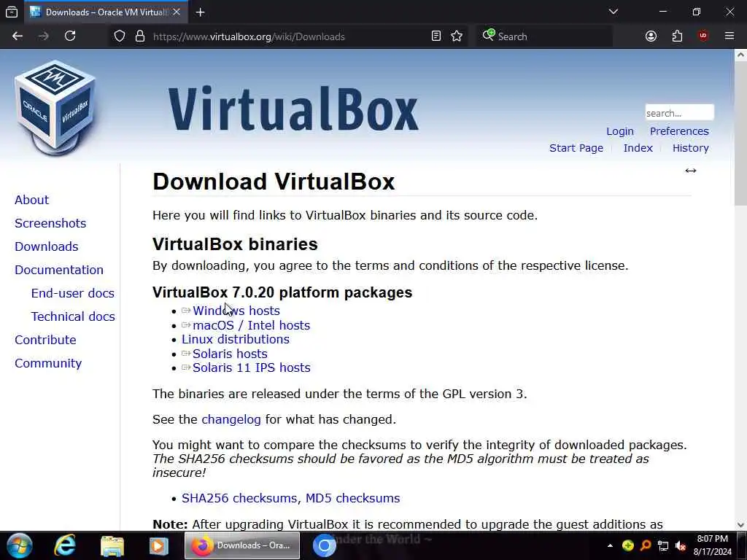Click the browser forward arrow
The height and width of the screenshot is (560, 747).
pyautogui.click(x=43, y=36)
